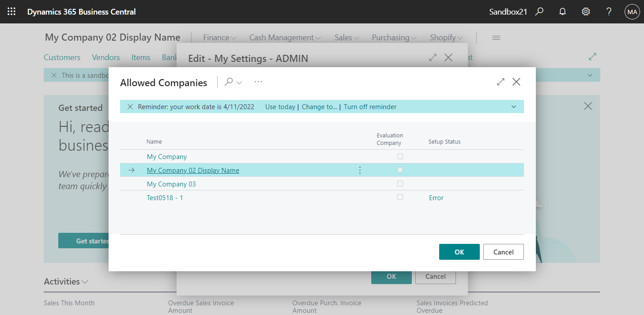Open the settings gear icon
The width and height of the screenshot is (644, 315).
[586, 12]
